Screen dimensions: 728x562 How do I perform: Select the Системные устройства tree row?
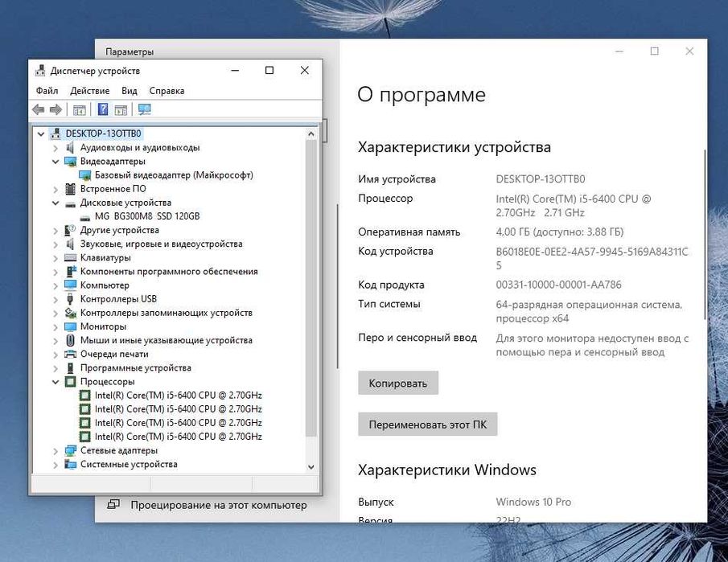click(129, 464)
